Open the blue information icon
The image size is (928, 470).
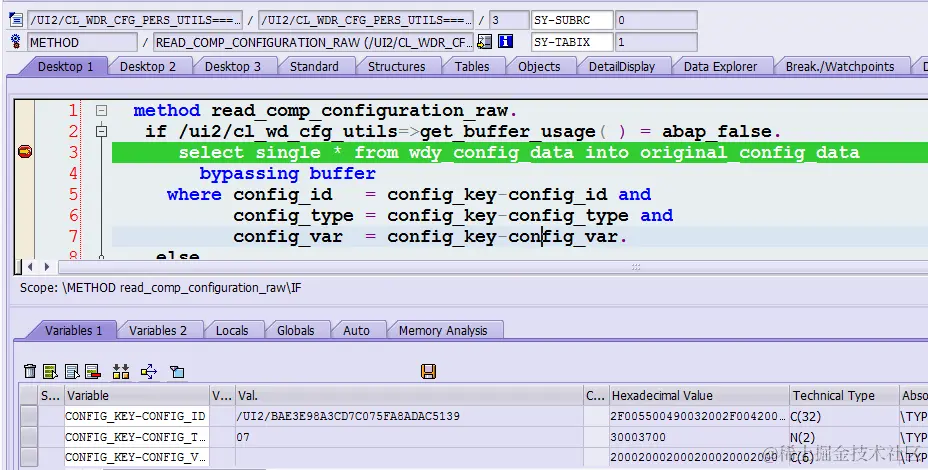point(505,41)
